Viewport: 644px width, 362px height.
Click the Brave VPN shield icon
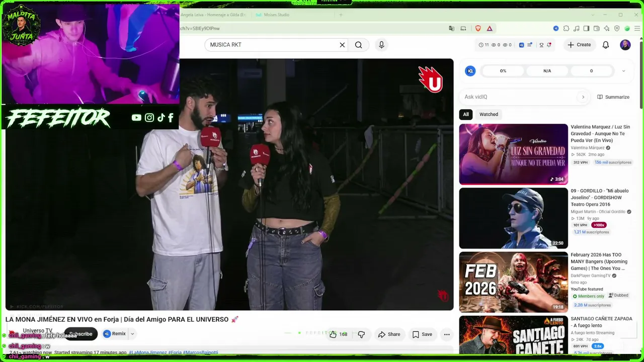[x=617, y=28]
